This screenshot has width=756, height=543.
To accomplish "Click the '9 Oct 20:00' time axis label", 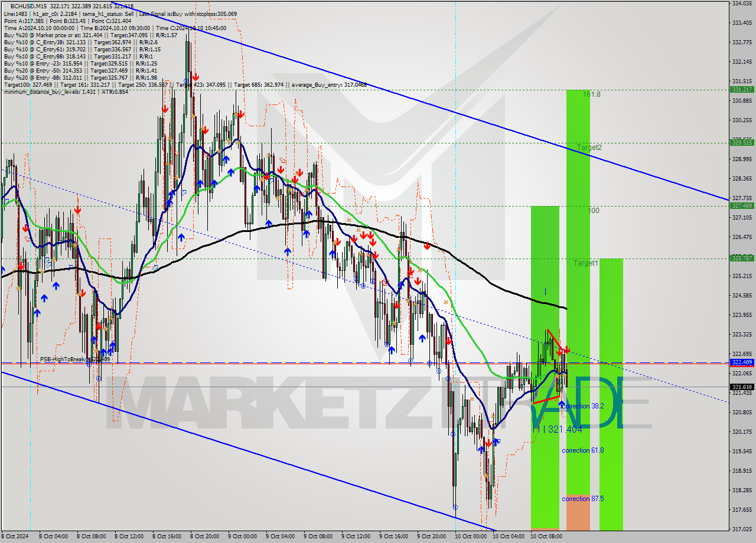I will 432,537.
